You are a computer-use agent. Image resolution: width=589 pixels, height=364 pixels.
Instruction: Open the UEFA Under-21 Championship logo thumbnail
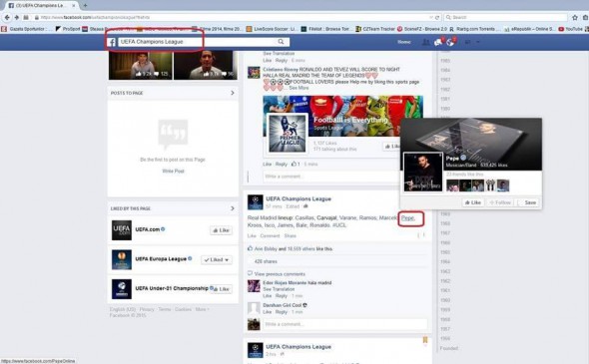click(x=122, y=289)
